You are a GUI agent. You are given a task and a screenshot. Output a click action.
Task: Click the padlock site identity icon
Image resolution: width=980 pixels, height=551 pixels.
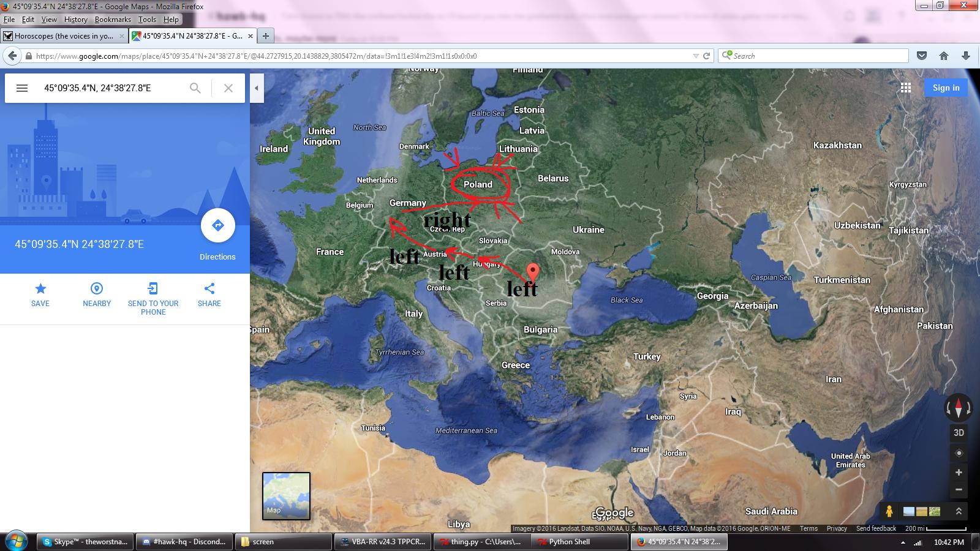tap(28, 56)
